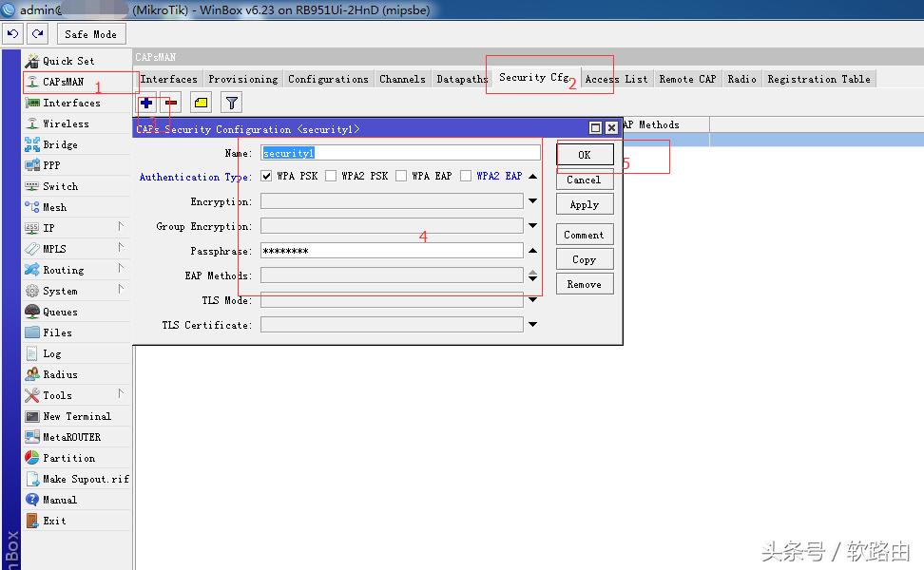The width and height of the screenshot is (924, 570).
Task: Open New Terminal from the sidebar
Action: pyautogui.click(x=76, y=416)
